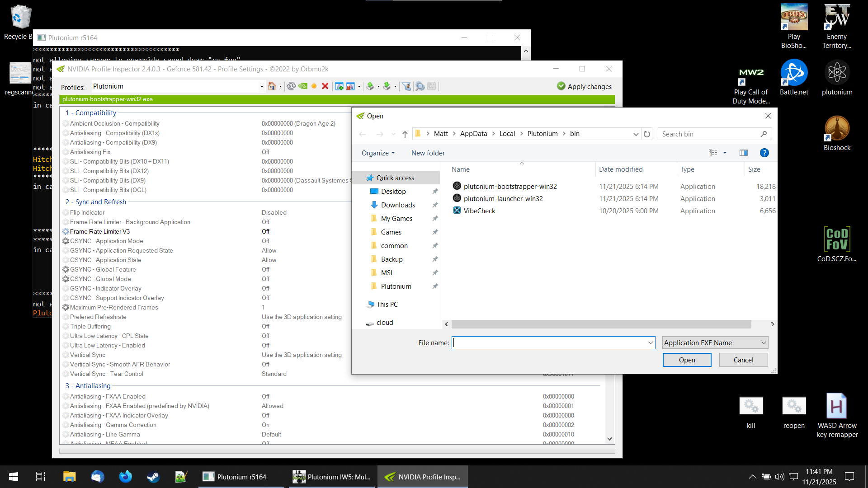Click the user-defined profile filter icon
868x488 pixels.
click(406, 86)
